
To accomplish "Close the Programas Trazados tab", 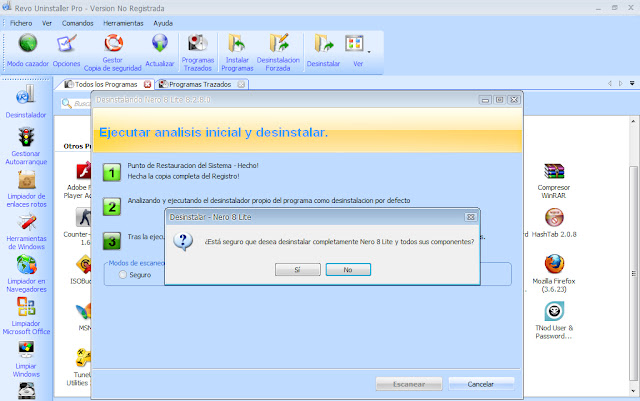I will pos(241,85).
